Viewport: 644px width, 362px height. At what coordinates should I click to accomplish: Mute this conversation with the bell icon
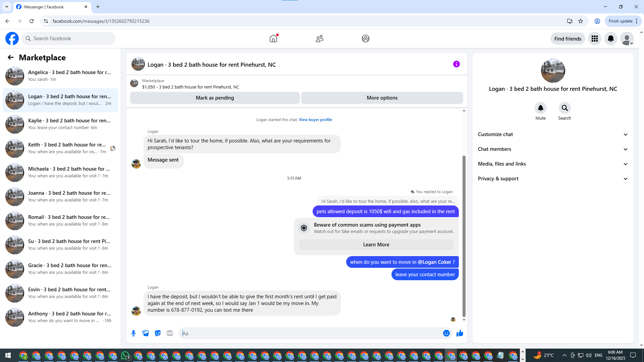[x=541, y=108]
